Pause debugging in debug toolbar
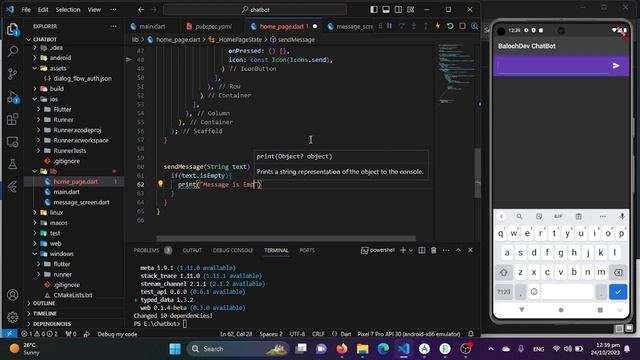The height and width of the screenshot is (360, 640). point(389,26)
